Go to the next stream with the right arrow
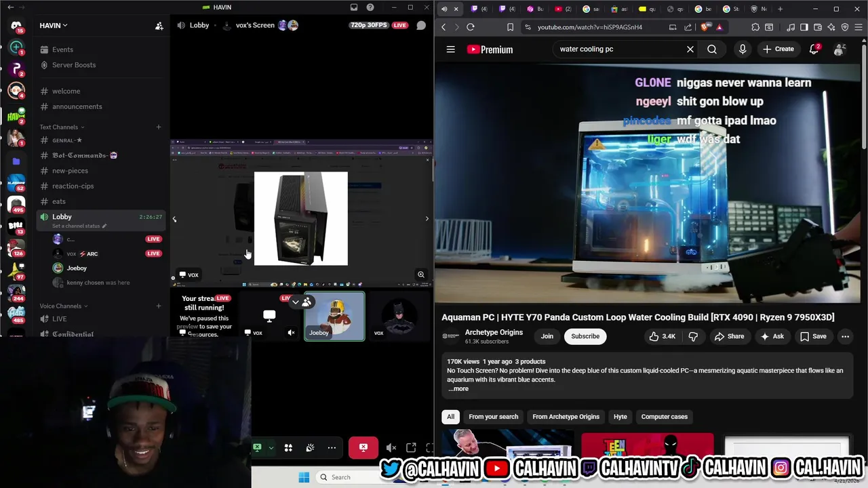 tap(427, 219)
